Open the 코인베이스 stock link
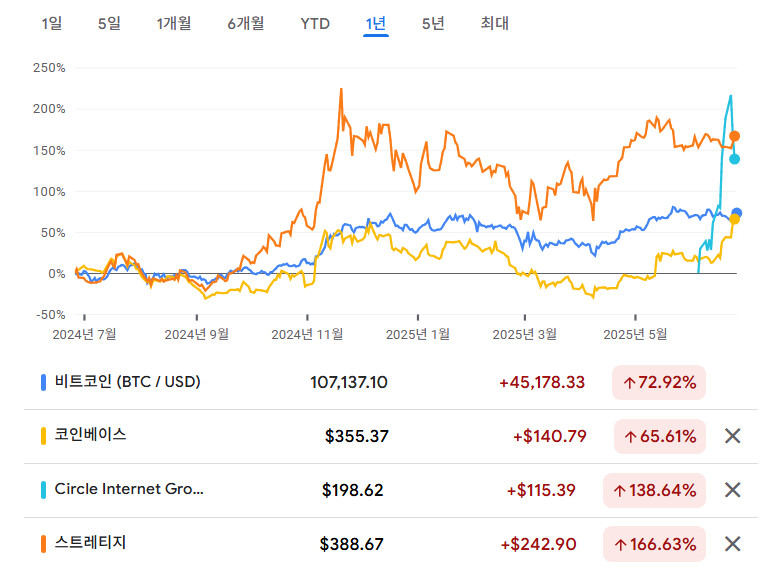Image resolution: width=783 pixels, height=569 pixels. pyautogui.click(x=90, y=436)
